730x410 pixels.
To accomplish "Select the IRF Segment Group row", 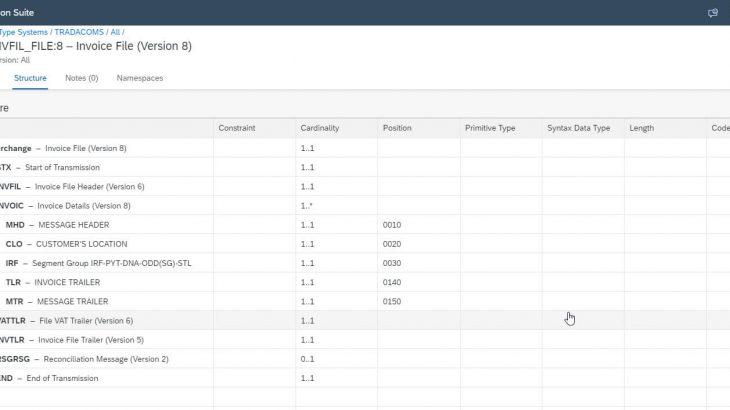I will (x=365, y=263).
